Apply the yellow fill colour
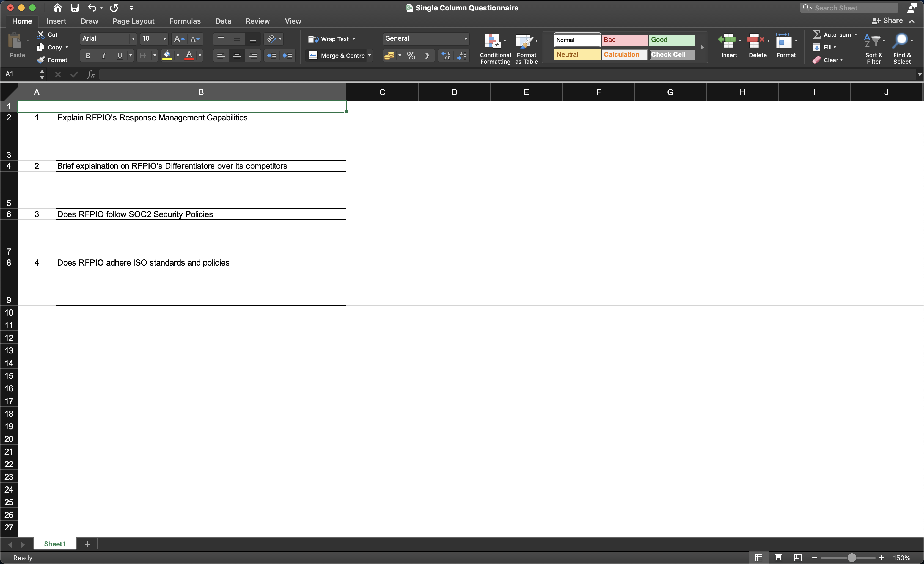924x564 pixels. (x=167, y=56)
